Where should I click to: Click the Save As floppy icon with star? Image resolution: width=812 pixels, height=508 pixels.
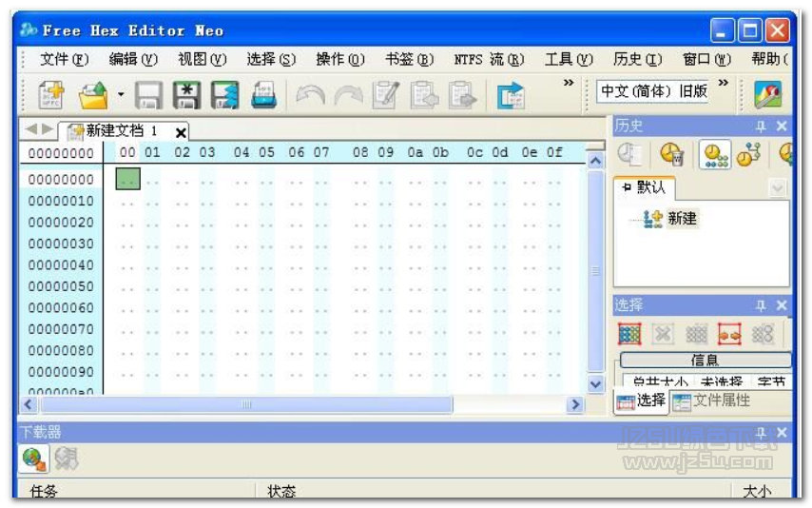186,95
